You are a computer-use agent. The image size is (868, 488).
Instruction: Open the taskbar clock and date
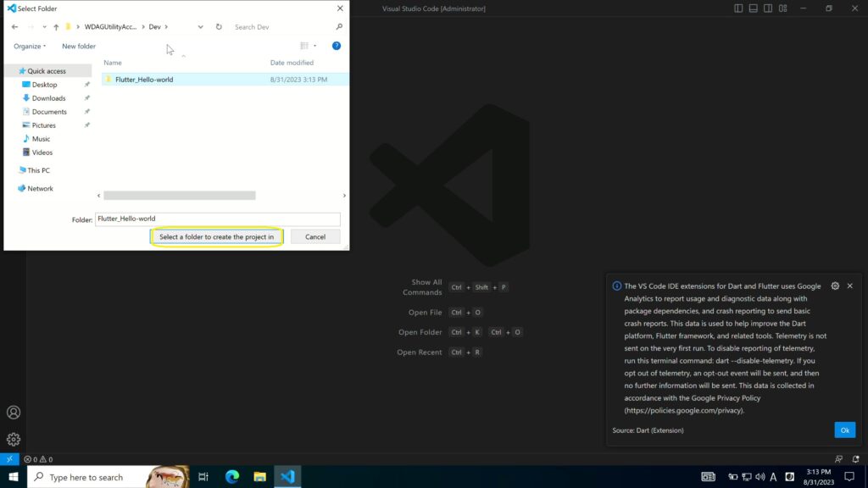click(818, 476)
